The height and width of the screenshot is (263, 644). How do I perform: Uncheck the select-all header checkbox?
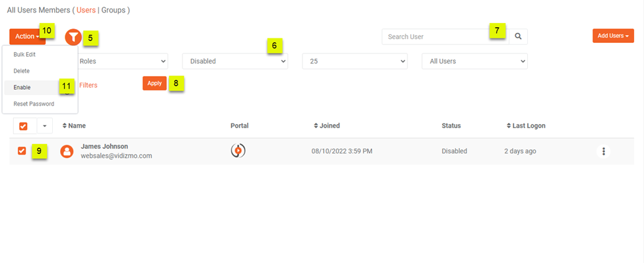click(x=23, y=126)
